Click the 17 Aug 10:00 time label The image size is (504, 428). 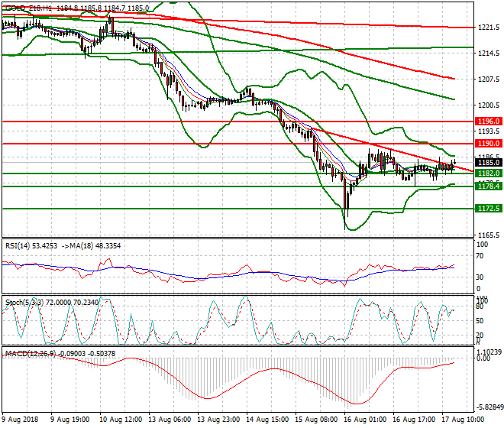coord(463,420)
